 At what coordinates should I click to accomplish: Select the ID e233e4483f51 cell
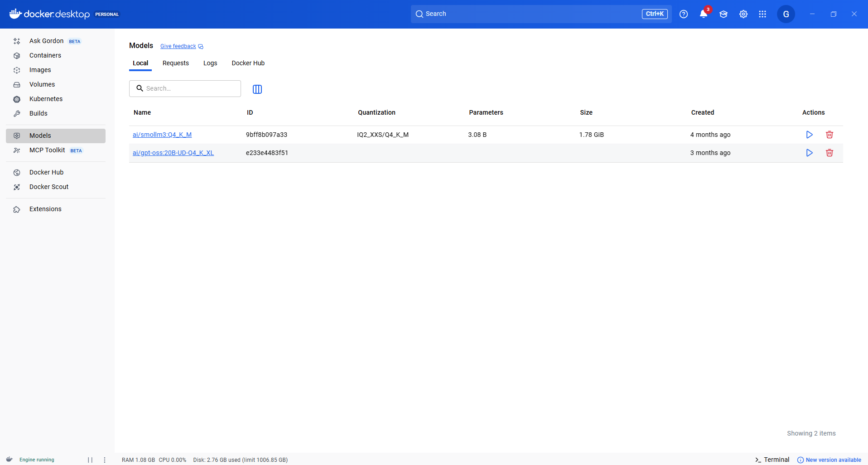[267, 153]
